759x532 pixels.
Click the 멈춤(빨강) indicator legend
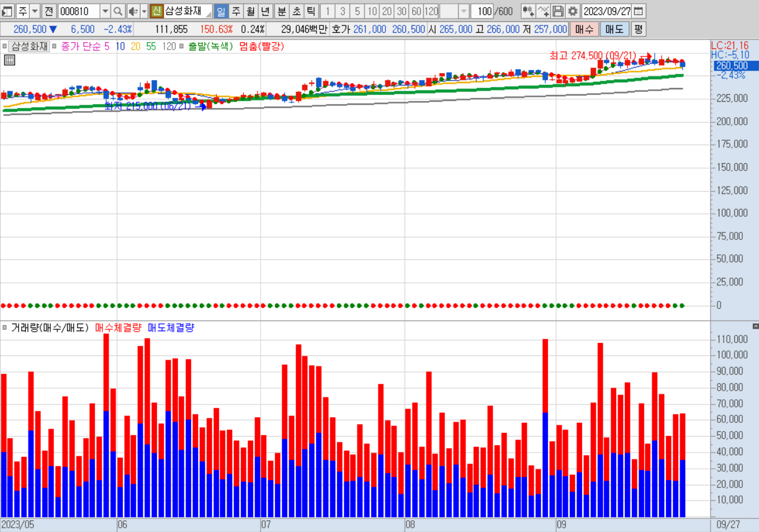point(261,46)
